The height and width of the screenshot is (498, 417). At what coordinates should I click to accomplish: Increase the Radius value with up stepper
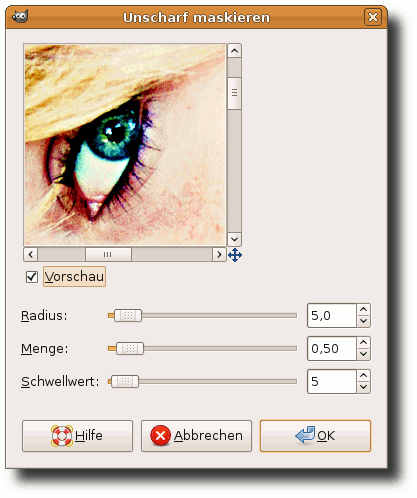tap(363, 310)
